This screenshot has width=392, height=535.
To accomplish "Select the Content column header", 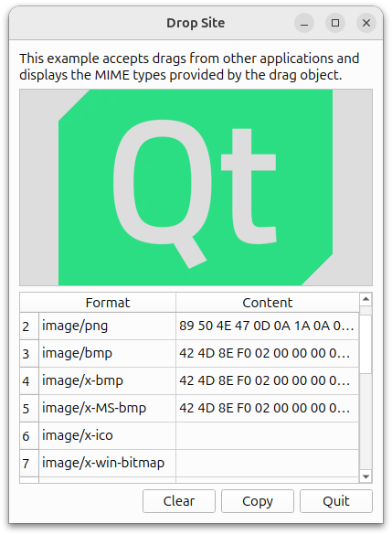I will point(268,303).
